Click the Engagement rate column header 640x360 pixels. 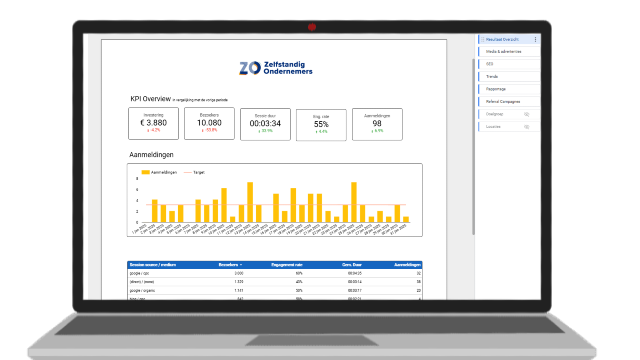pos(287,265)
